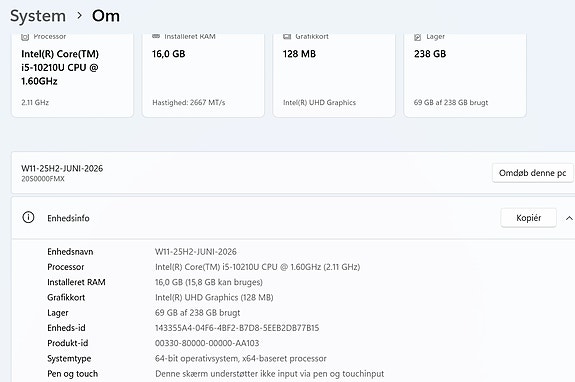Click the Pen og touch row label
This screenshot has height=382, width=575.
73,374
